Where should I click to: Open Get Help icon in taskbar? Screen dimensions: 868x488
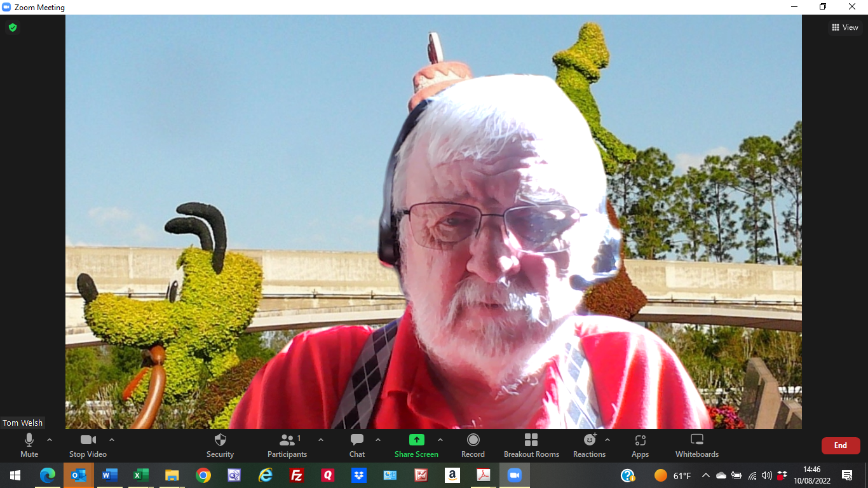tap(628, 475)
